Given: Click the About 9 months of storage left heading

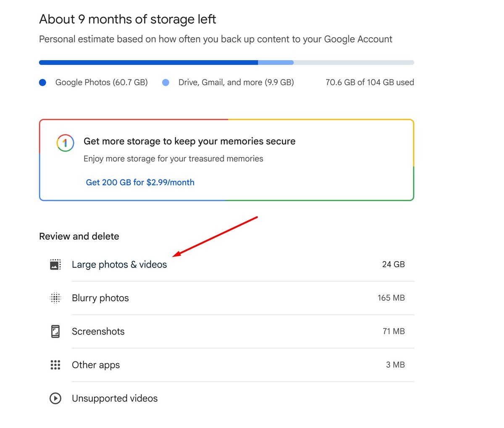Looking at the screenshot, I should (x=128, y=19).
